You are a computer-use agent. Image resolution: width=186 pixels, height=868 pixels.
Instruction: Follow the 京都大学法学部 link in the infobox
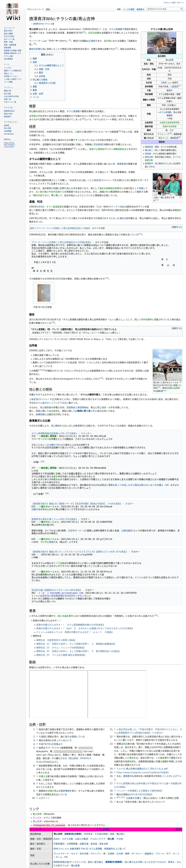tap(169, 126)
